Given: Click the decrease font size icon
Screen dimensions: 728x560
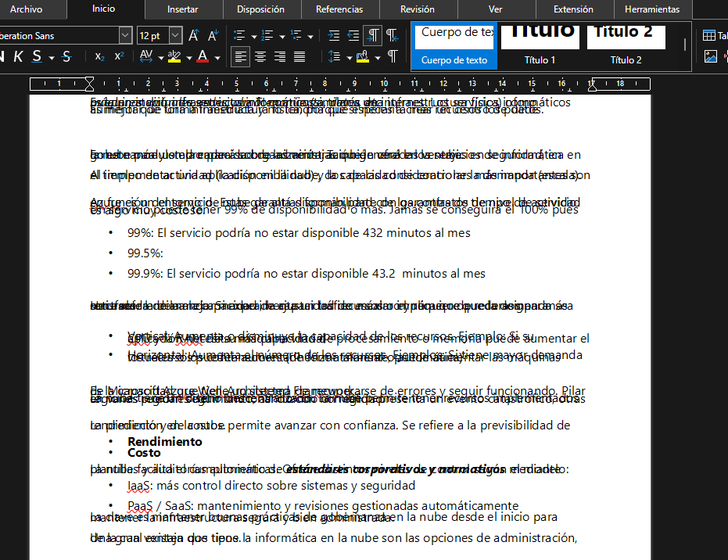Looking at the screenshot, I should 213,36.
